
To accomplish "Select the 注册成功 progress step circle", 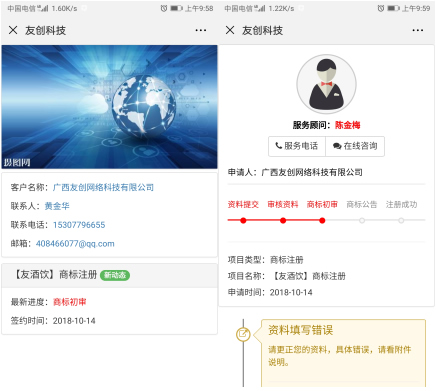I will point(401,220).
